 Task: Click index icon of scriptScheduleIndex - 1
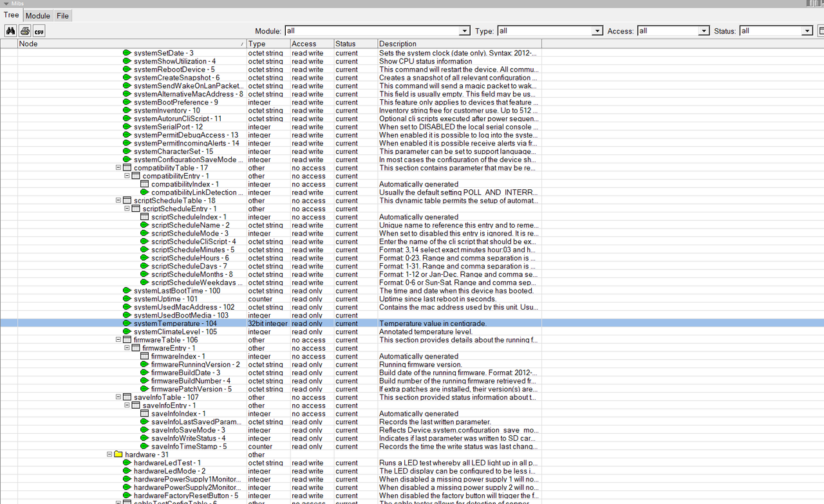pyautogui.click(x=145, y=217)
